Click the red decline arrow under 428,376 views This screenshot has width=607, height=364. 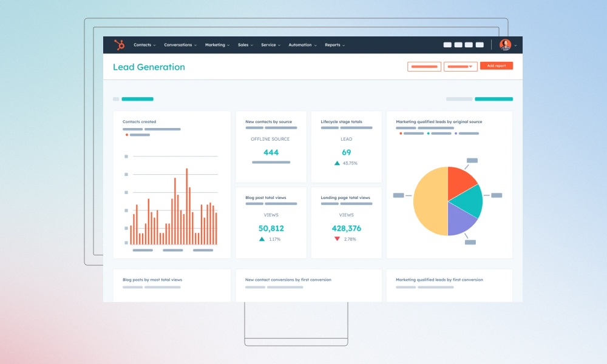(337, 239)
